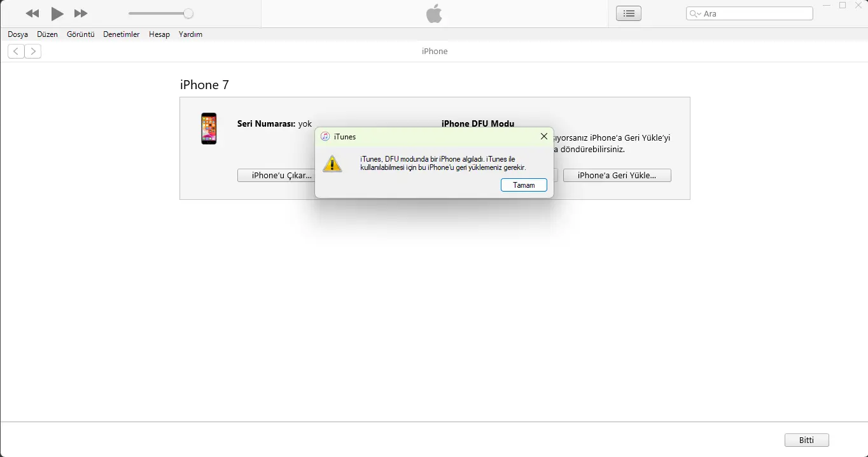Click the Seri Numarası label

pos(266,124)
